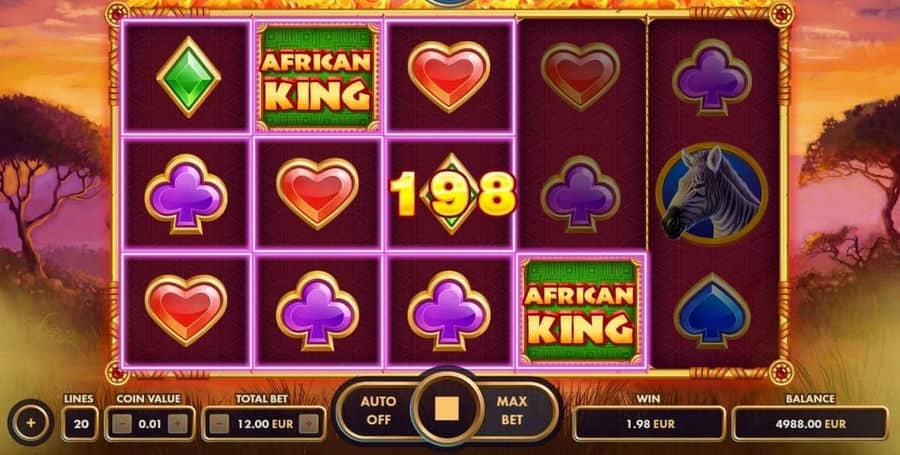Raise total bet using plus button
The height and width of the screenshot is (455, 900).
point(308,425)
